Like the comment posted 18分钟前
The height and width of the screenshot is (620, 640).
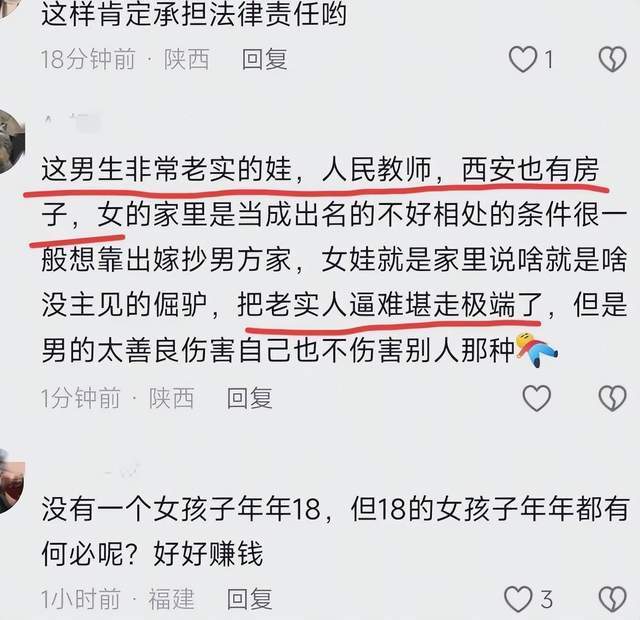(x=523, y=60)
